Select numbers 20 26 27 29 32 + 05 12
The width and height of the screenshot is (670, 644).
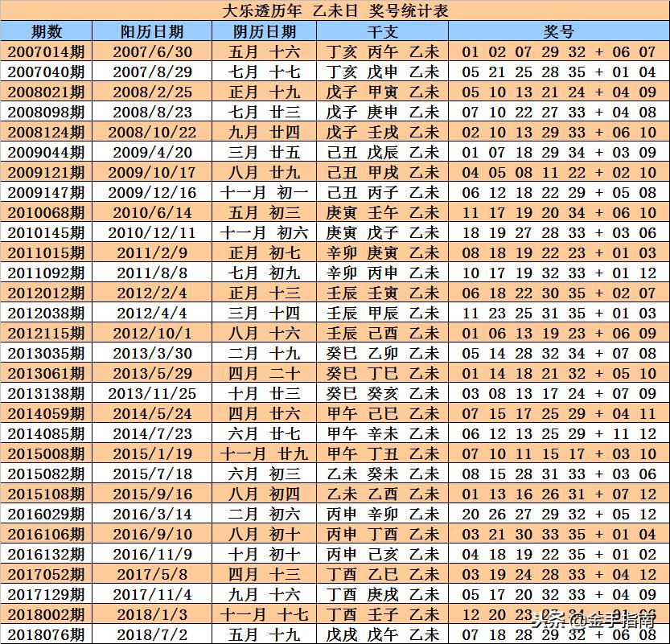coord(559,514)
